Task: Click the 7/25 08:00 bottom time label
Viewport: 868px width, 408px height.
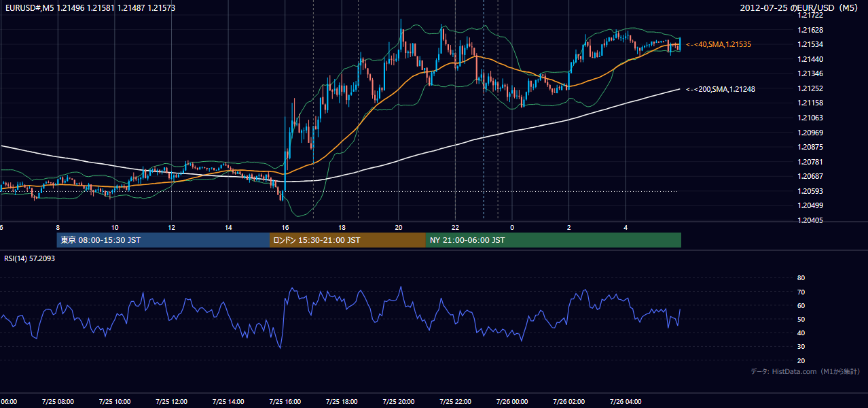Action: click(x=58, y=401)
